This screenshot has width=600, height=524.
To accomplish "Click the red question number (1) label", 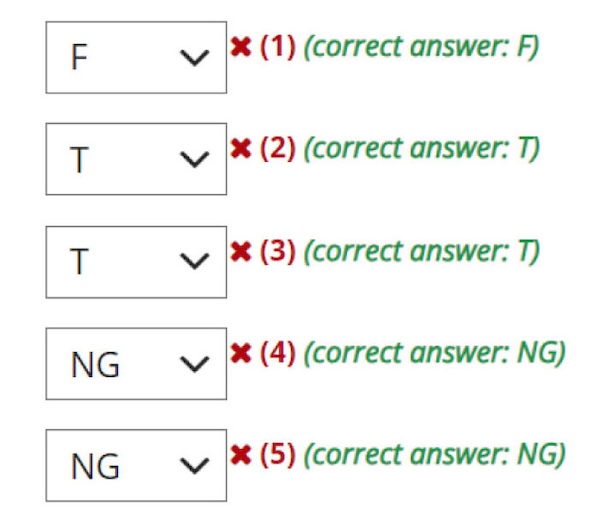I will pyautogui.click(x=278, y=48).
